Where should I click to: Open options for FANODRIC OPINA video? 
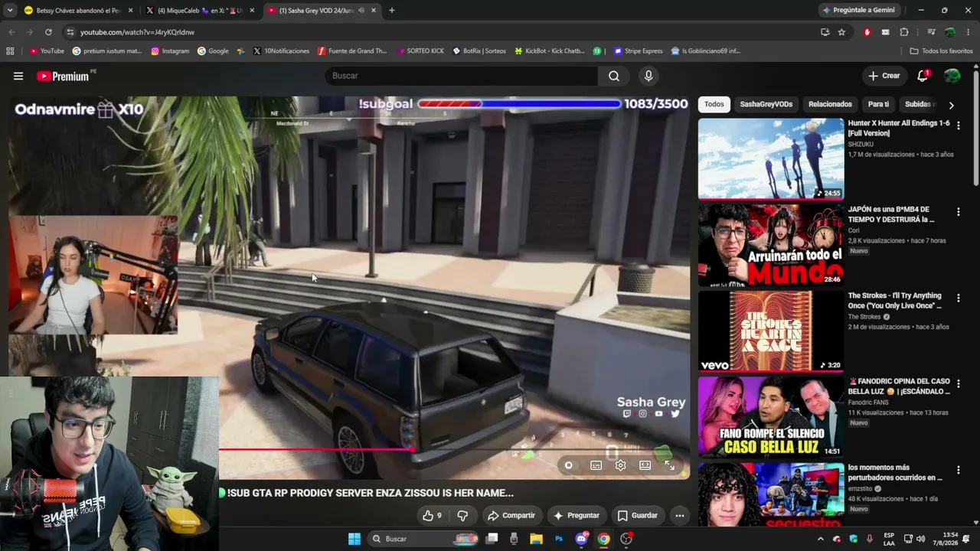(958, 383)
